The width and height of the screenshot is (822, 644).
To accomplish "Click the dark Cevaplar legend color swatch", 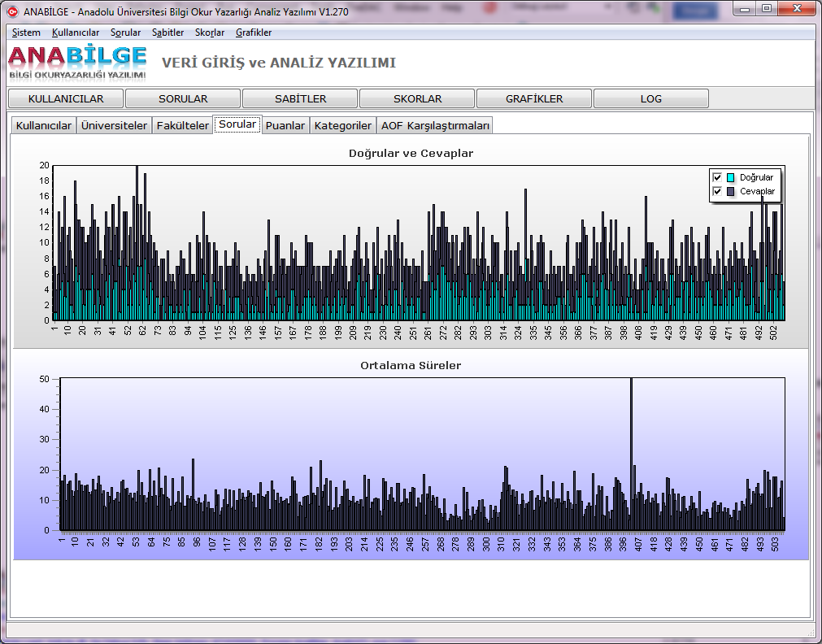I will click(x=730, y=191).
